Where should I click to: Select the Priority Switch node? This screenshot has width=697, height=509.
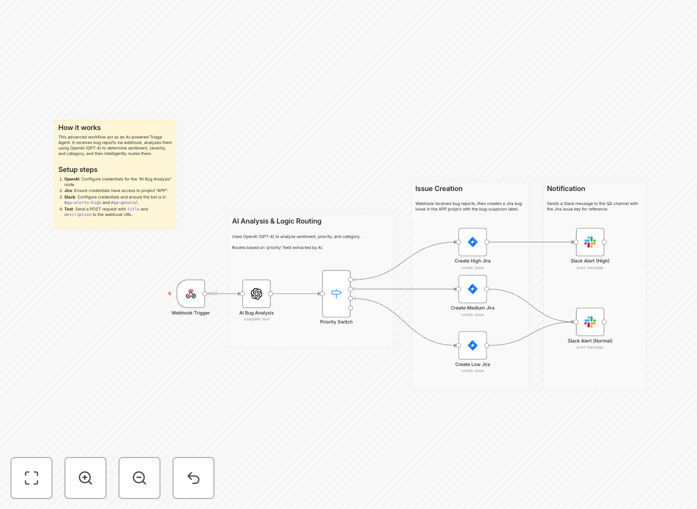[x=336, y=293]
